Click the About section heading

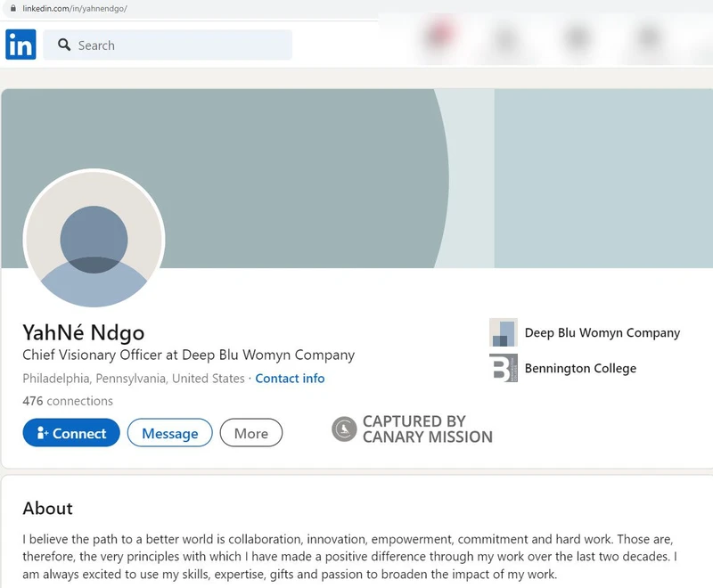(47, 509)
